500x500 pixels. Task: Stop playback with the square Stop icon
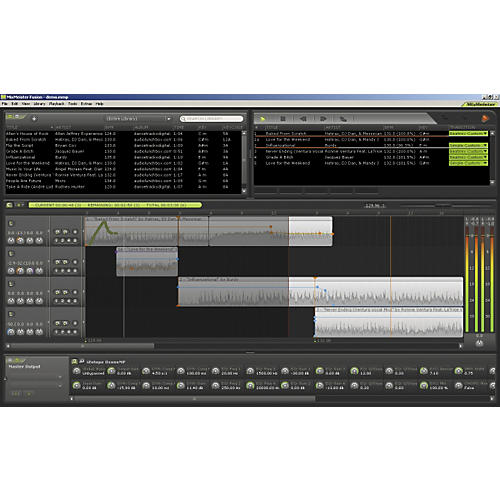coord(283,119)
